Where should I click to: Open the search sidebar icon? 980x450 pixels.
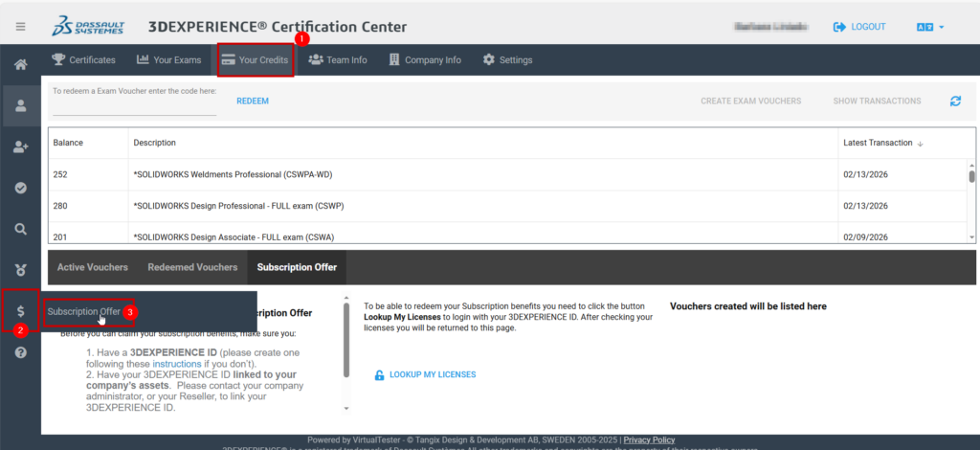pos(21,229)
